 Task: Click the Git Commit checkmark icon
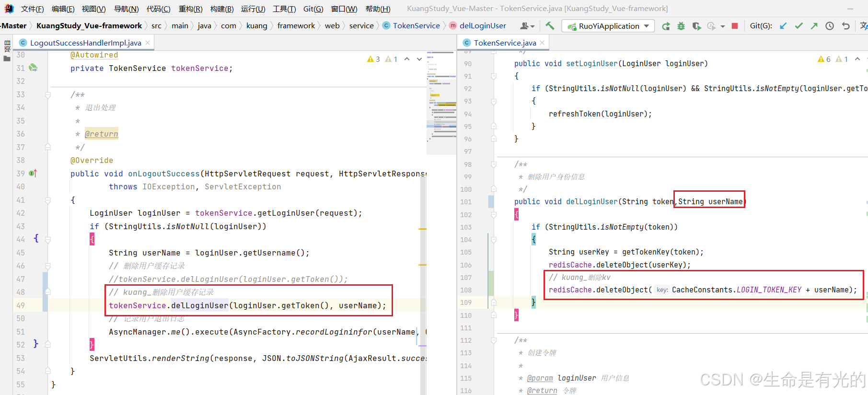pos(799,26)
